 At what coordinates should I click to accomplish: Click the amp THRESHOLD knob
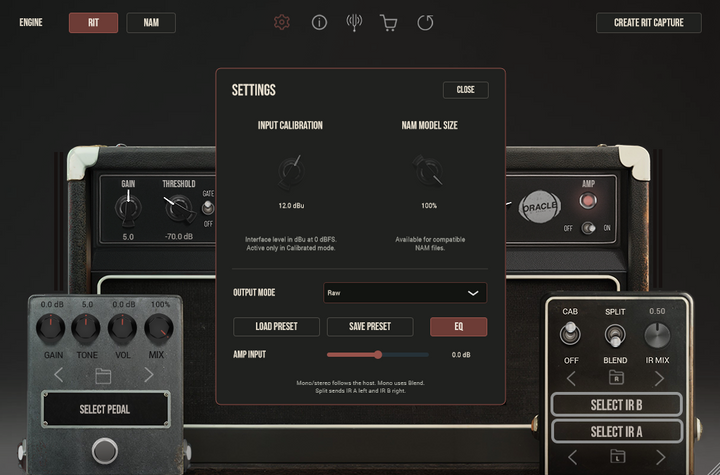(179, 208)
